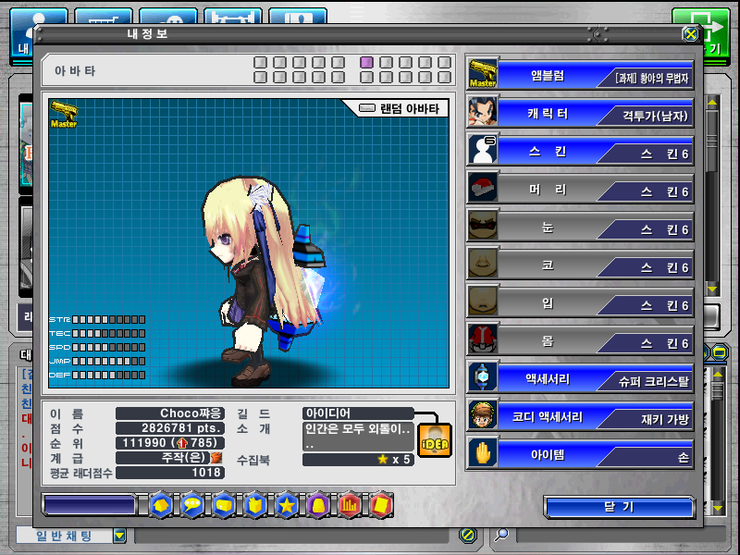Click the red jacket icon in 몸 row
Viewport: 740px width, 555px height.
pyautogui.click(x=483, y=339)
